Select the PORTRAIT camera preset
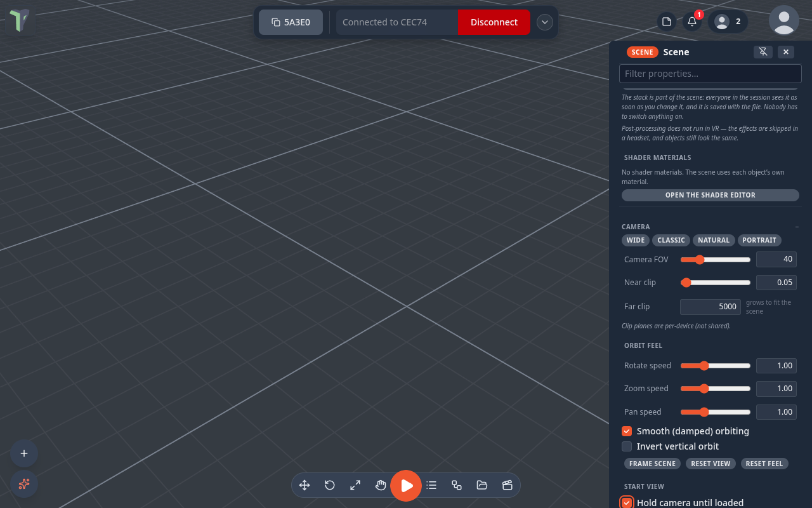Viewport: 812px width, 508px height. [759, 240]
